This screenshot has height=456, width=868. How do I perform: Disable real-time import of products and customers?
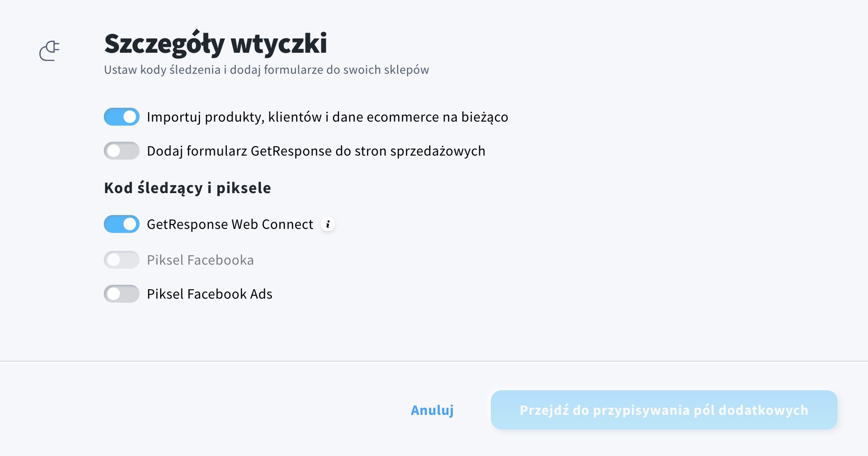(x=122, y=117)
